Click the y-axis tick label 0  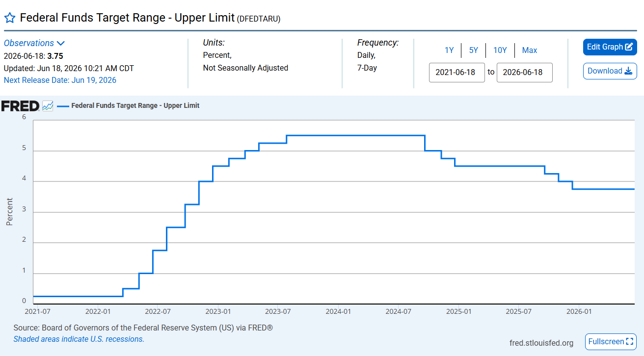click(x=24, y=301)
